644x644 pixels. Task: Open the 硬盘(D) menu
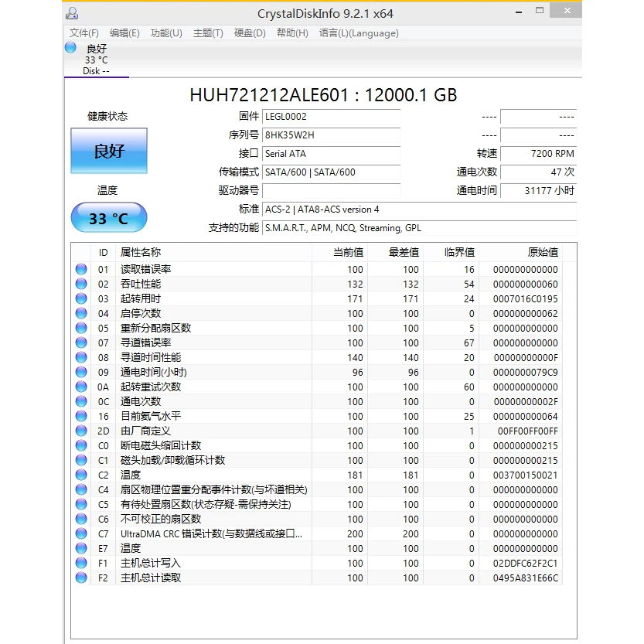[x=250, y=32]
